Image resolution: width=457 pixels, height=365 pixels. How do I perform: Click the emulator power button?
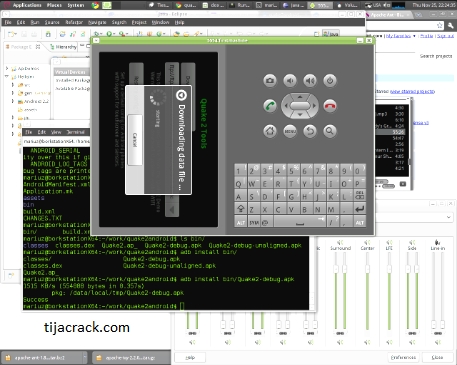(330, 81)
